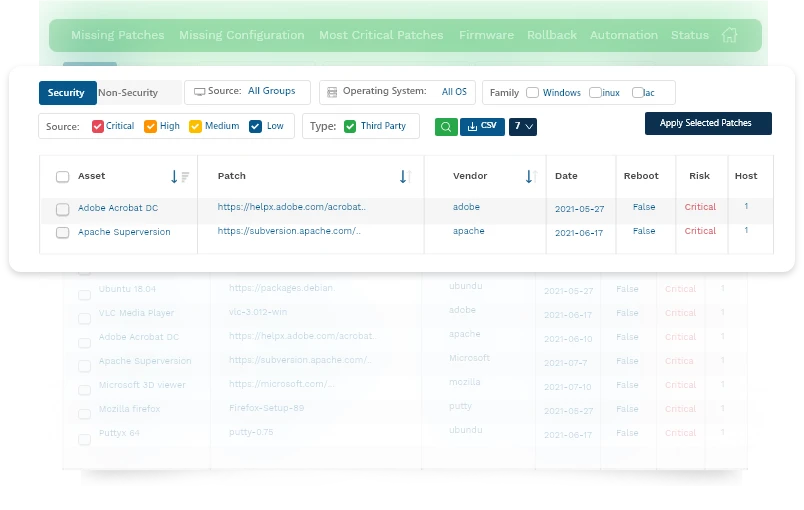
Task: Open the Operating System All OS dropdown
Action: [x=397, y=92]
